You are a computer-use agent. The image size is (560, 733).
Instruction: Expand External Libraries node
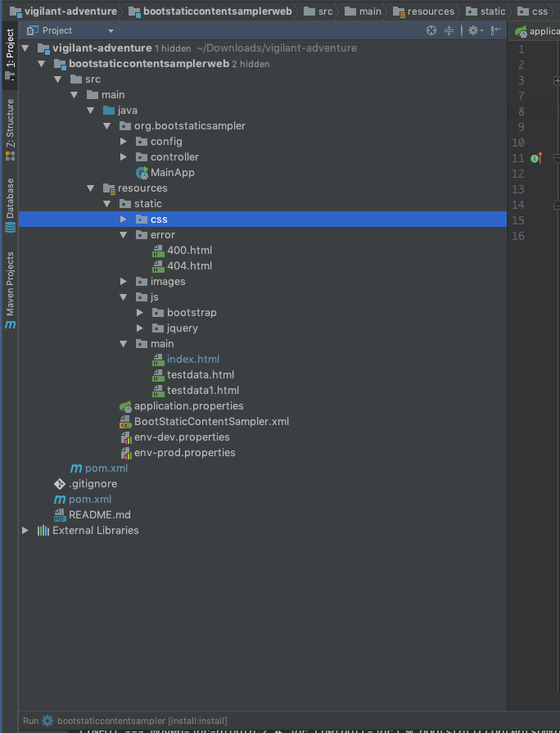[x=25, y=531]
